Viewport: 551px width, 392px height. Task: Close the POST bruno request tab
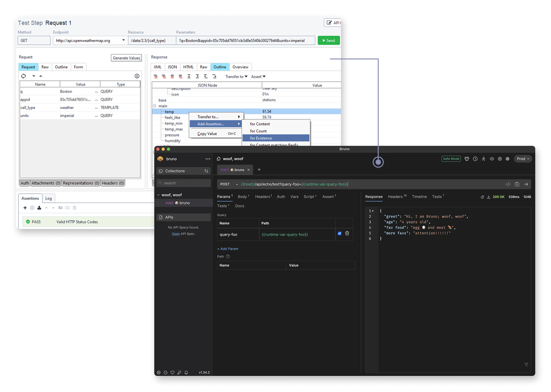click(x=248, y=170)
